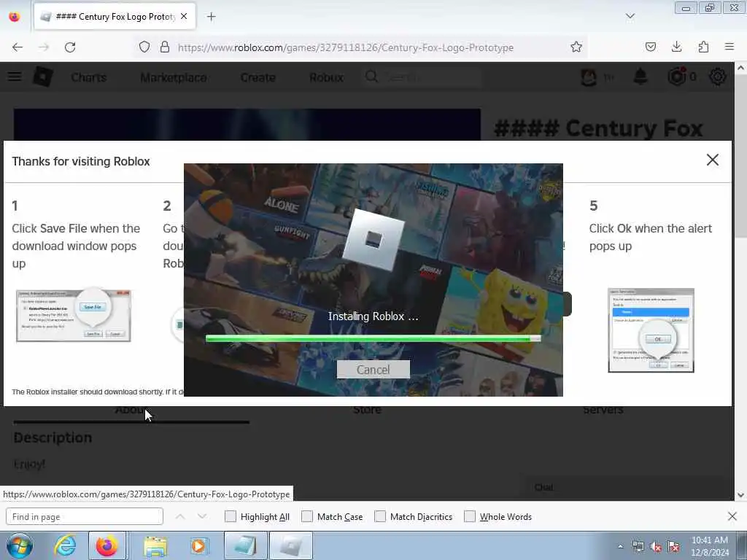This screenshot has width=747, height=560.
Task: Go to Roblox home logo
Action: click(x=43, y=77)
